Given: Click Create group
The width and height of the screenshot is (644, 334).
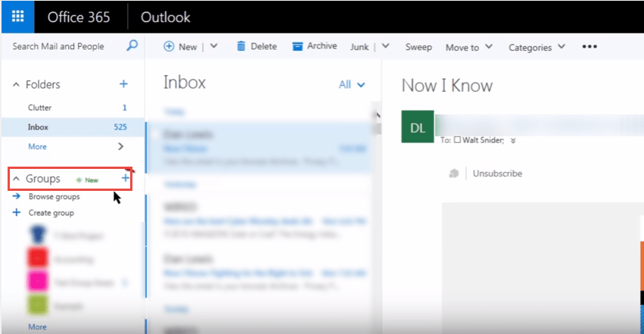Looking at the screenshot, I should coord(51,213).
